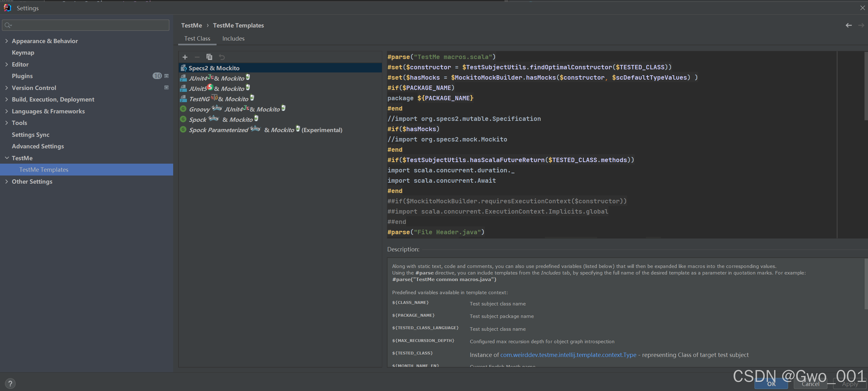Open the com.weirddev.testme template context Type link

click(568, 354)
